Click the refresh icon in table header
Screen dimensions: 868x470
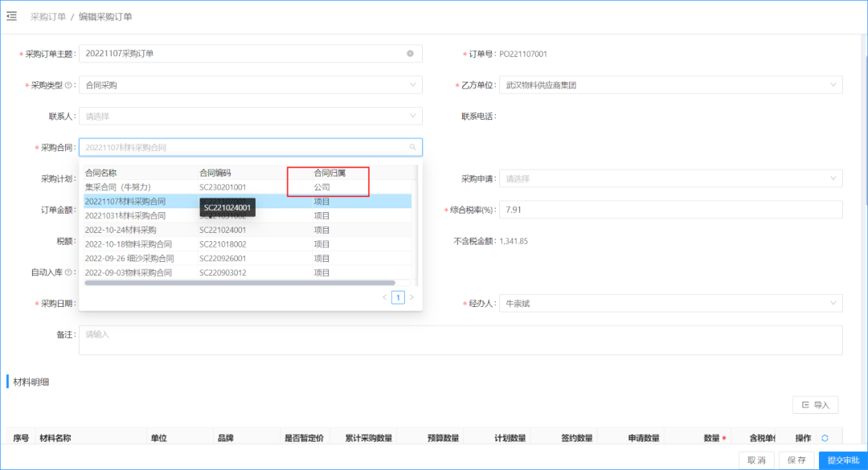tap(825, 438)
